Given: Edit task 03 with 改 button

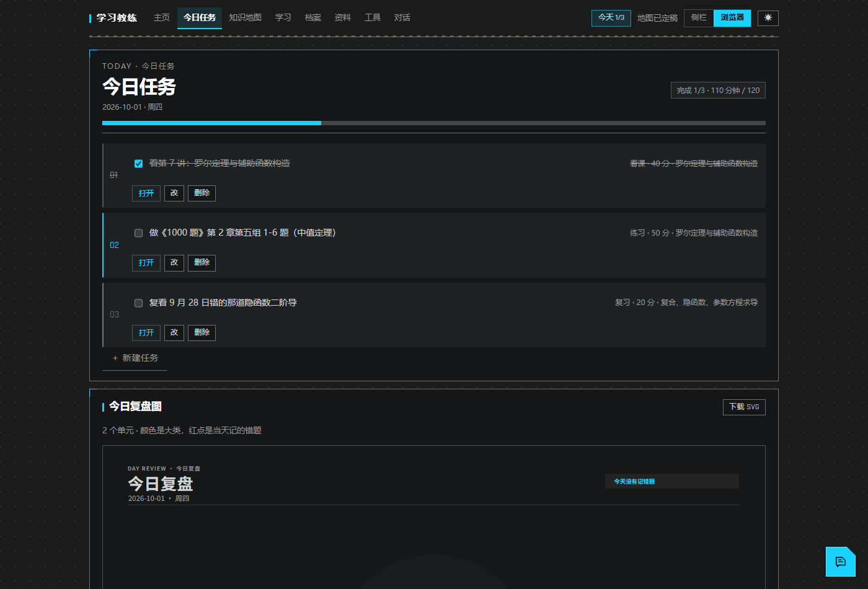Looking at the screenshot, I should click(174, 333).
